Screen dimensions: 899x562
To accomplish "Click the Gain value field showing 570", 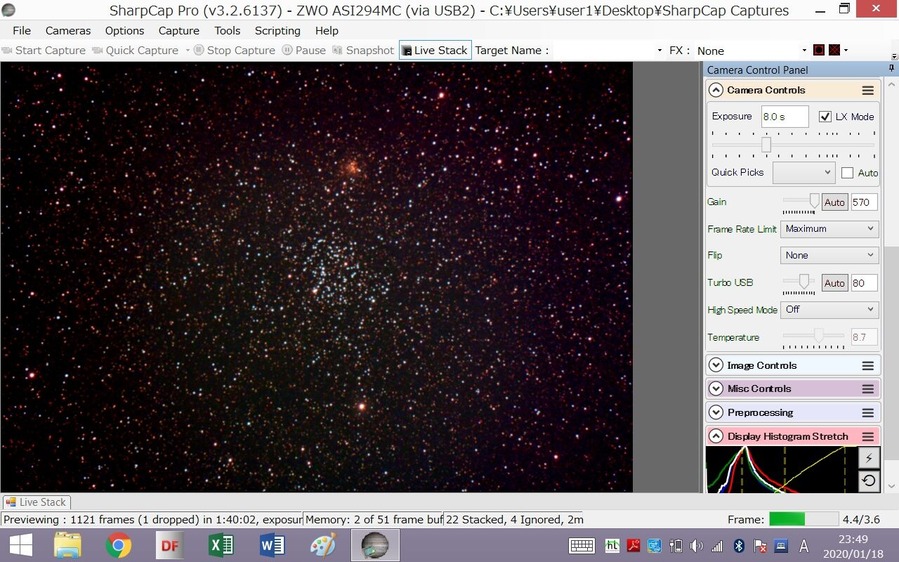I will pos(864,202).
